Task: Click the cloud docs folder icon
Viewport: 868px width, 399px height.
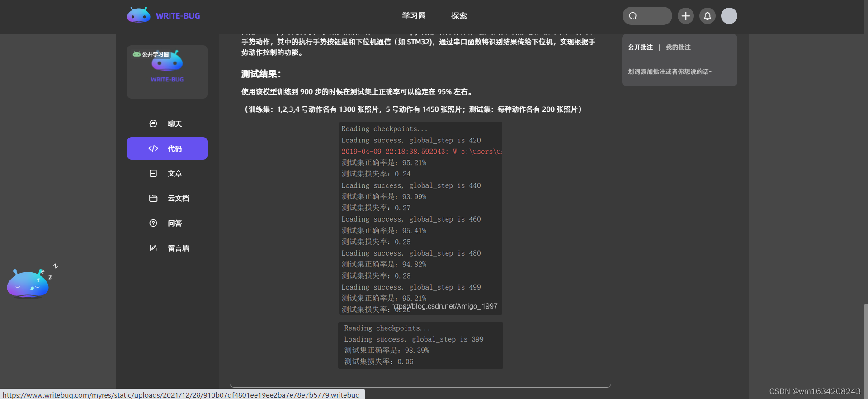Action: coord(153,198)
